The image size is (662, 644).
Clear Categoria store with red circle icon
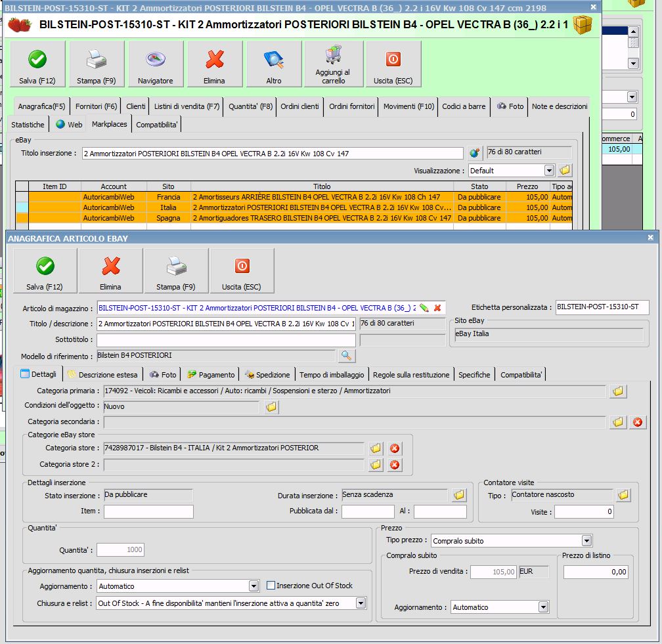click(395, 448)
